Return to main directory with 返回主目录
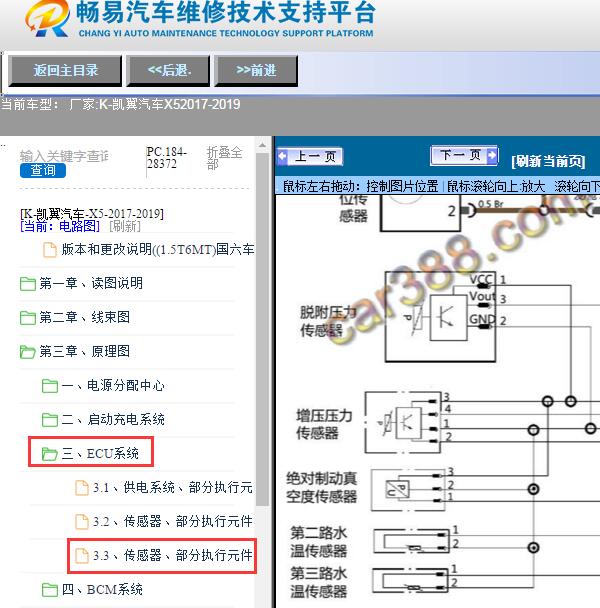 [x=65, y=71]
